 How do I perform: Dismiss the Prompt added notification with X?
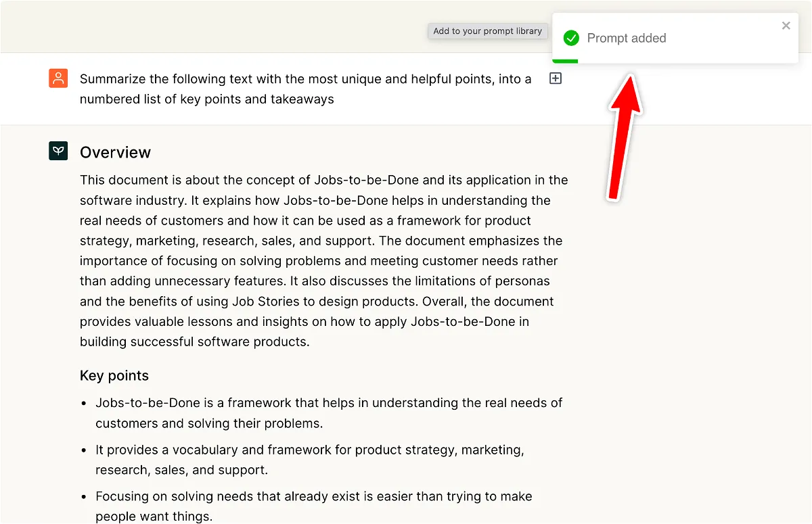click(786, 26)
